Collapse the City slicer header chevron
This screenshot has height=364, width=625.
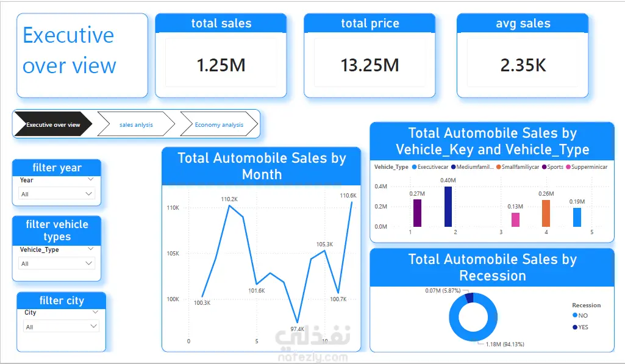click(x=95, y=312)
